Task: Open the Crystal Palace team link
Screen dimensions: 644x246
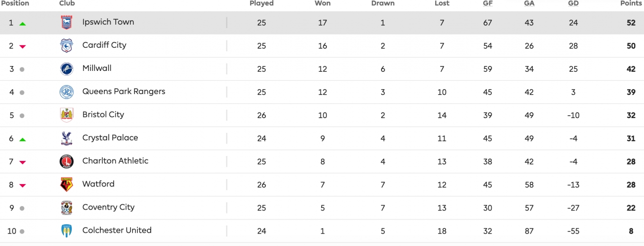Action: tap(110, 138)
